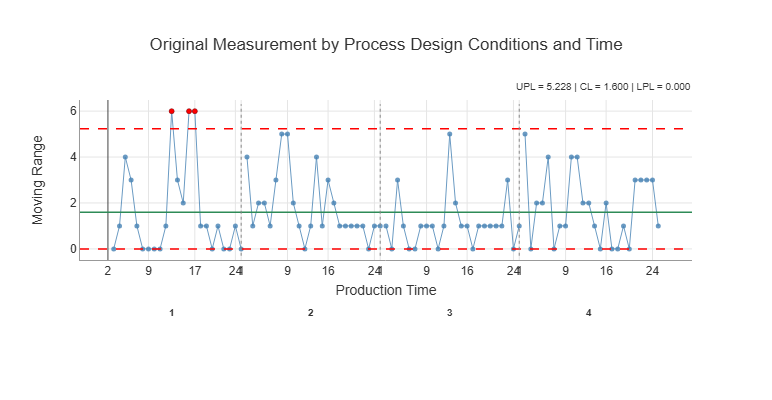Image resolution: width=772 pixels, height=400 pixels.
Task: Click the last data point of group 4
Action: 658,226
